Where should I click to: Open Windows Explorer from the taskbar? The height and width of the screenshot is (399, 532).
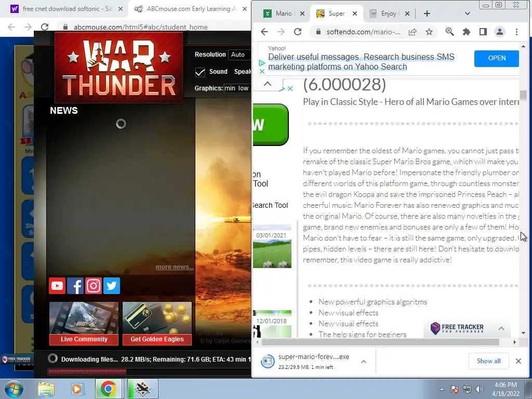(x=46, y=389)
